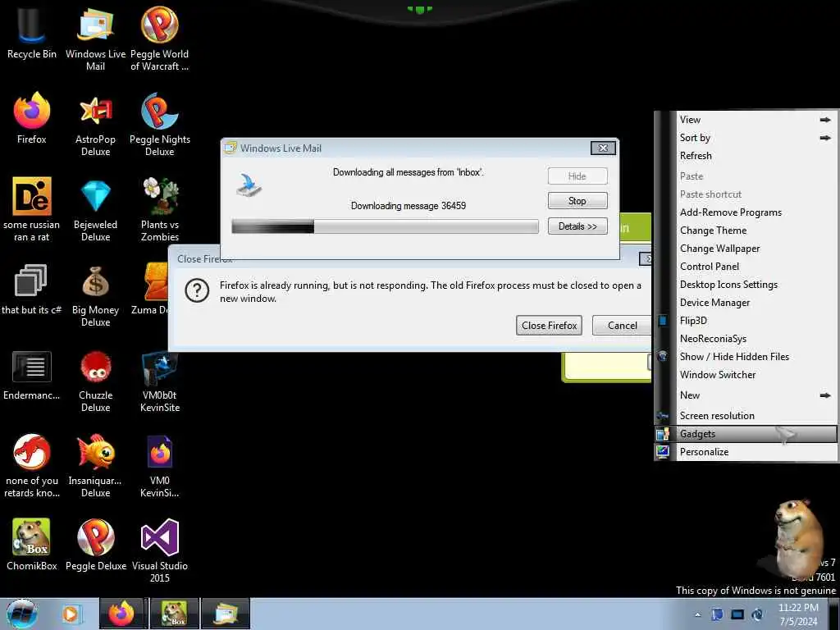Select the Chuzzle Deluxe desktop icon
This screenshot has width=840, height=630.
pos(95,381)
